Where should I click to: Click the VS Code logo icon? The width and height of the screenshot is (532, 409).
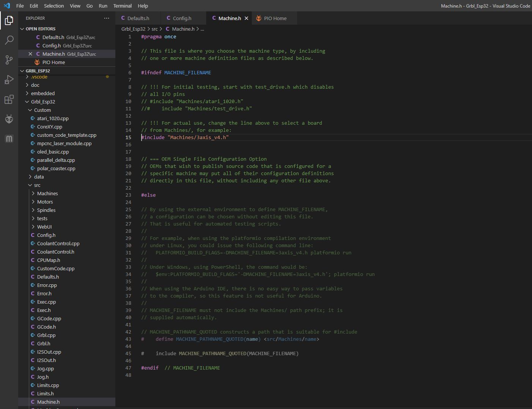(x=7, y=6)
